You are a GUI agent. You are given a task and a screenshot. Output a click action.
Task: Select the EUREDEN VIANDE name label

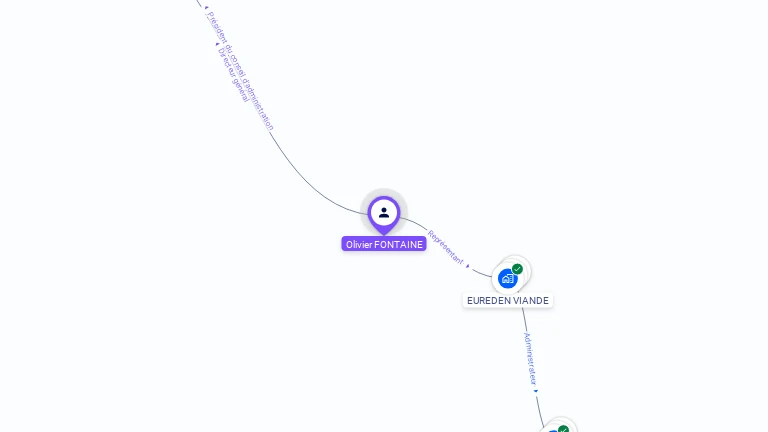[507, 300]
